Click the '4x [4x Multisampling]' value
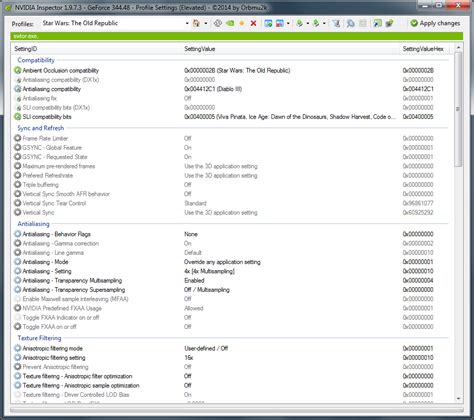The height and width of the screenshot is (420, 474). click(x=209, y=271)
